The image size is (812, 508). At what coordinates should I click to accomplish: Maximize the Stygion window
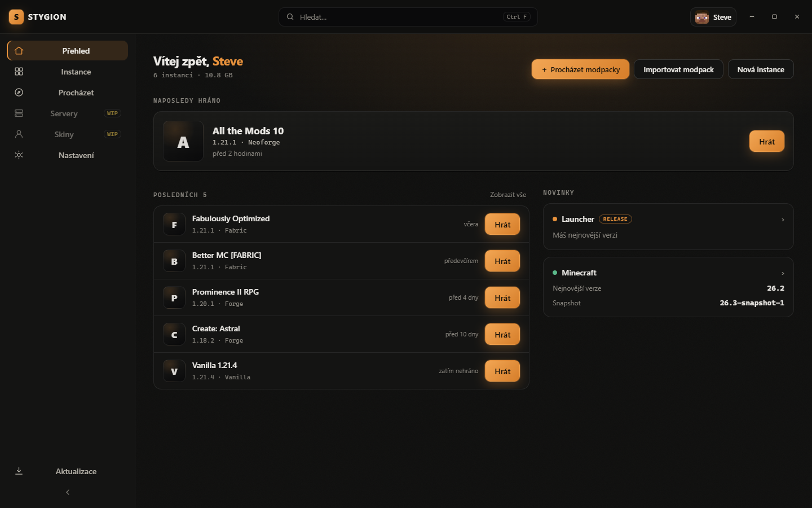click(x=774, y=17)
